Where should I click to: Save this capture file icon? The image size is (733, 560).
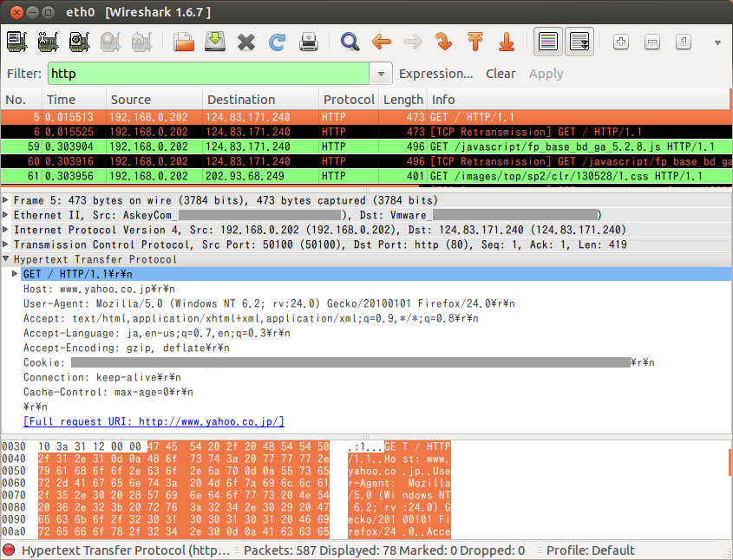(215, 42)
